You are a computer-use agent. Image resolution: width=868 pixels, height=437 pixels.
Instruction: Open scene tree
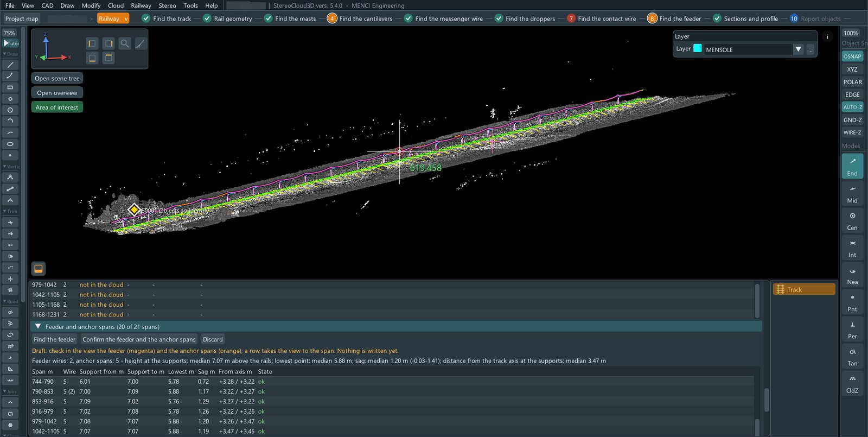57,78
